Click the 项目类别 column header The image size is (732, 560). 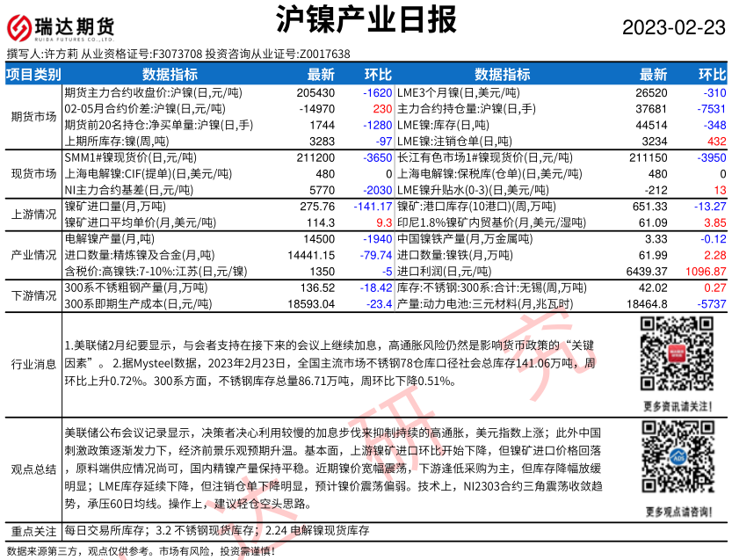[x=33, y=74]
